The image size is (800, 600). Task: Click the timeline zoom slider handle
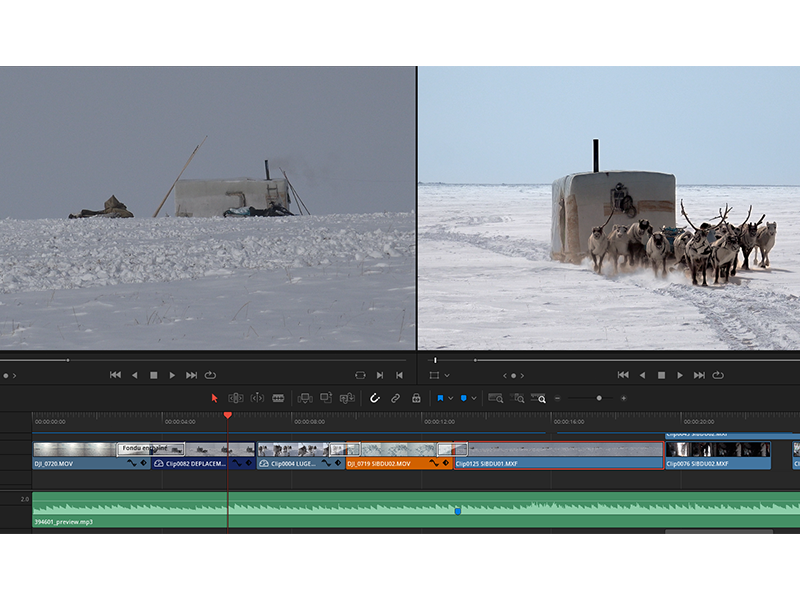(599, 398)
